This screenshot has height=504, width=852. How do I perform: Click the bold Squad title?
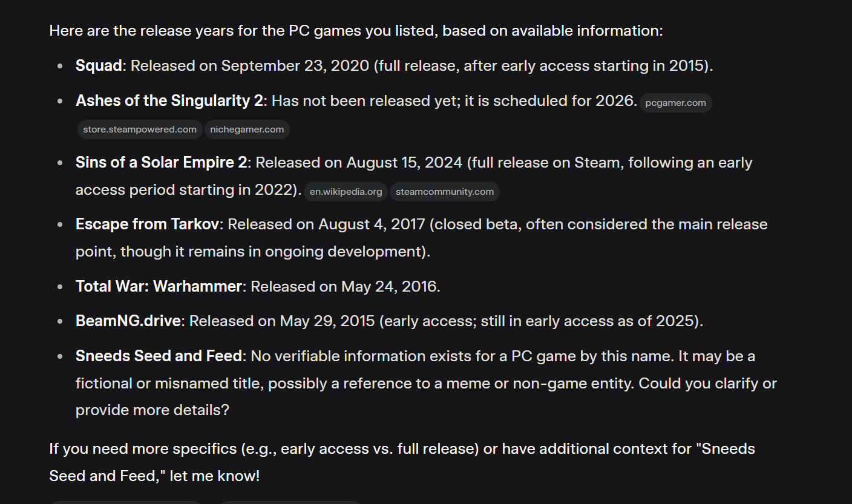99,65
